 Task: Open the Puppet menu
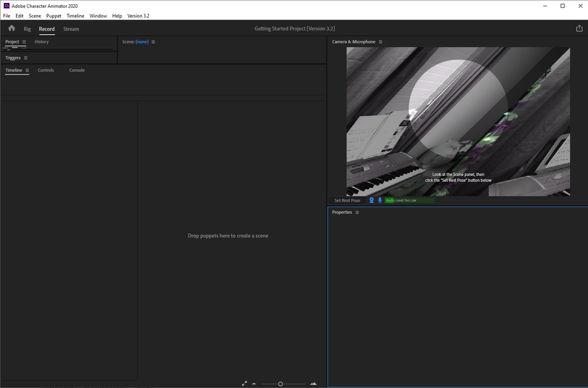(54, 16)
